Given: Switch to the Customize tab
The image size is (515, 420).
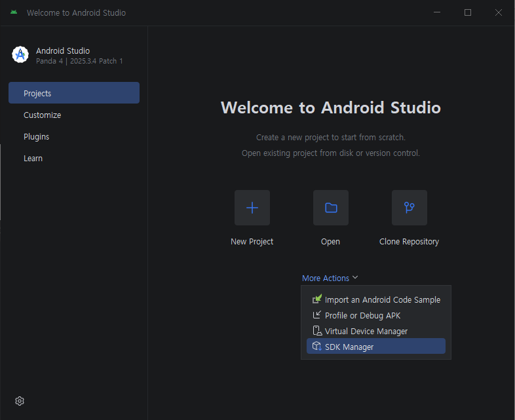Looking at the screenshot, I should point(74,115).
